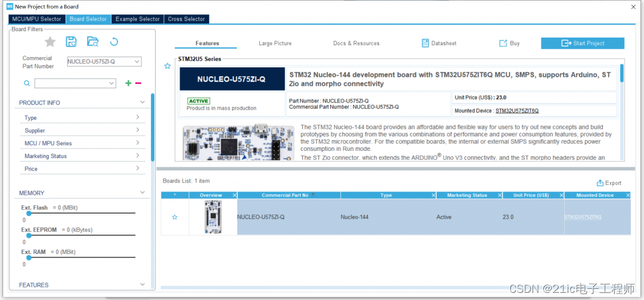Star the NUCLEO-U575ZI-Q row in the list
644x300 pixels.
[x=175, y=217]
